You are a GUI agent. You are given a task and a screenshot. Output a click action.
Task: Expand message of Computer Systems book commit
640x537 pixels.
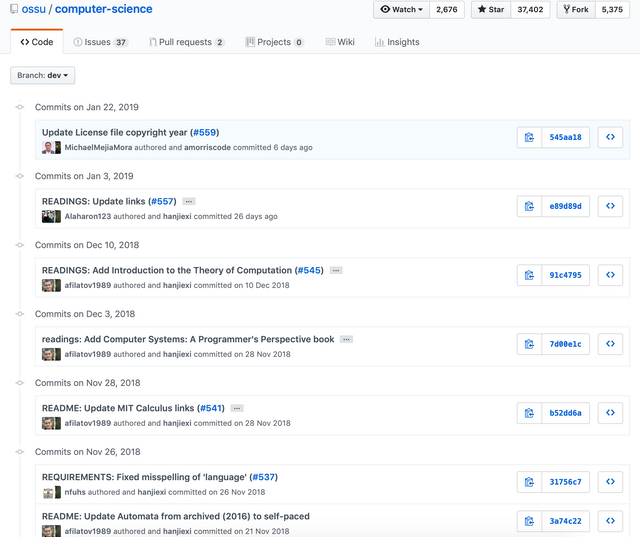click(347, 340)
